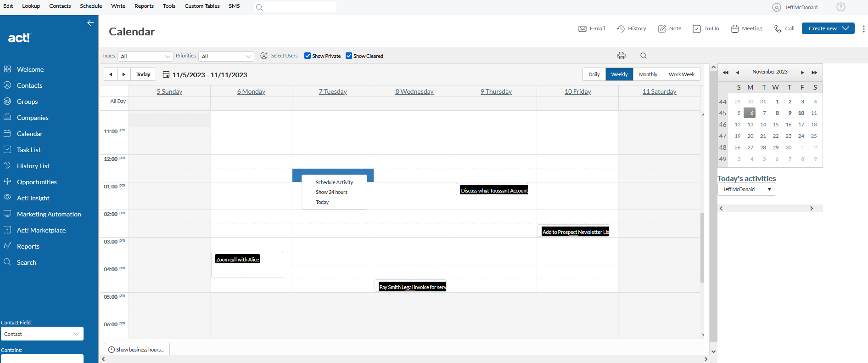Switch to Monthly view tab

tap(648, 74)
